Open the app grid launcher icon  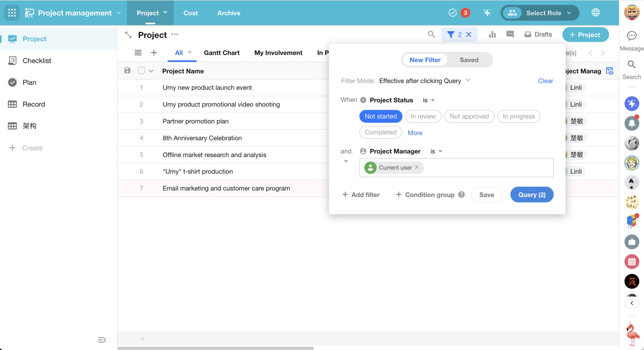pos(12,13)
